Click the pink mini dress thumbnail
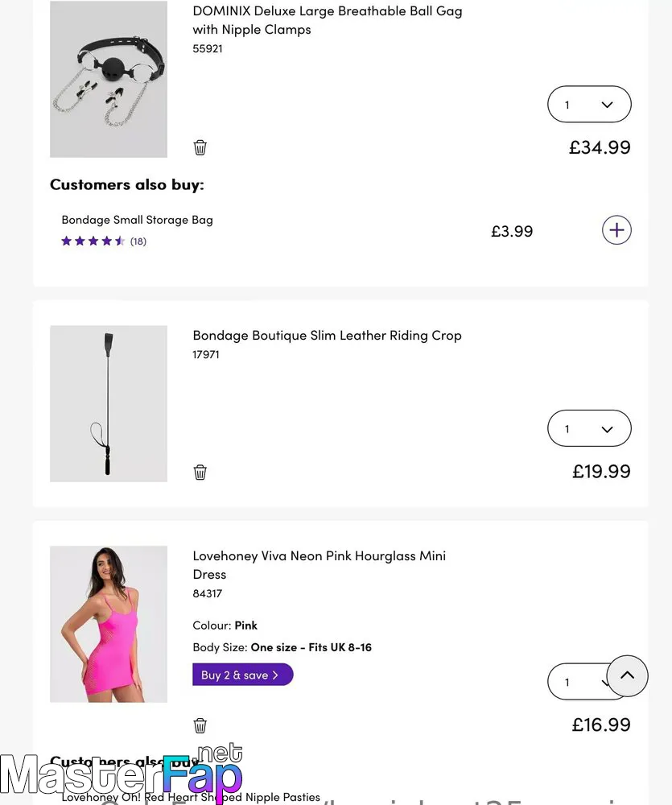Viewport: 672px width, 805px height. point(109,625)
